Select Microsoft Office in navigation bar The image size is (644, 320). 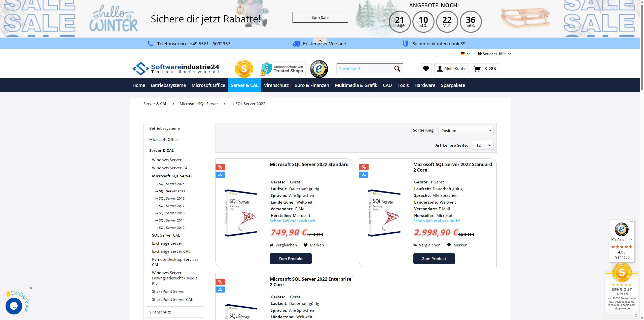pyautogui.click(x=208, y=85)
